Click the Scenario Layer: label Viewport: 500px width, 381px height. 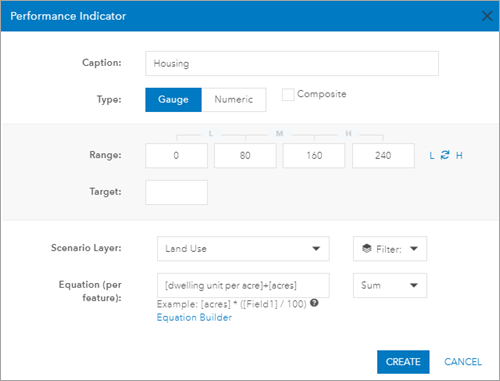(x=86, y=248)
